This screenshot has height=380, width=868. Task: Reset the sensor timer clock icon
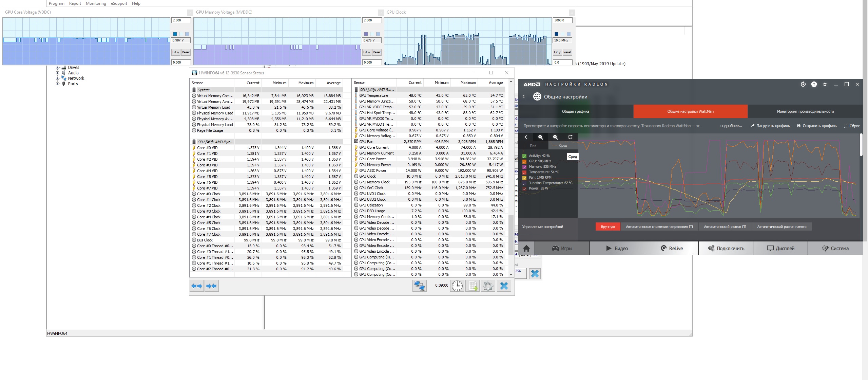pyautogui.click(x=457, y=286)
